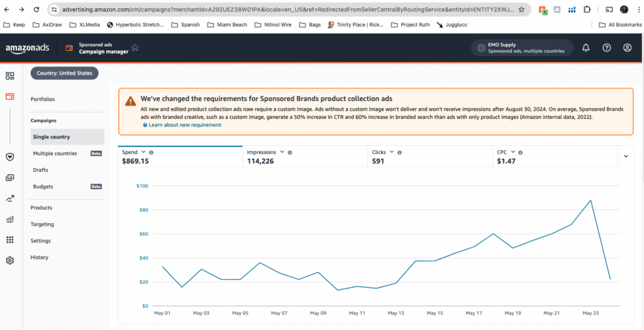
Task: Open the user account profile icon
Action: pyautogui.click(x=627, y=48)
